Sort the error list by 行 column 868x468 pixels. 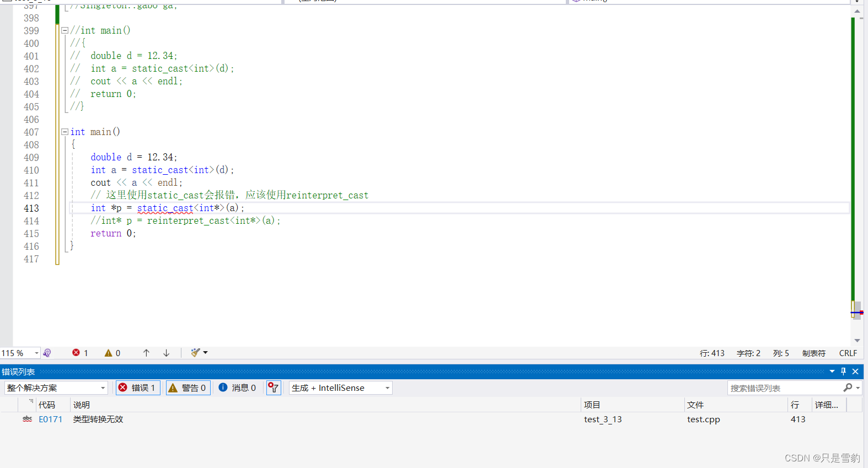(x=800, y=405)
